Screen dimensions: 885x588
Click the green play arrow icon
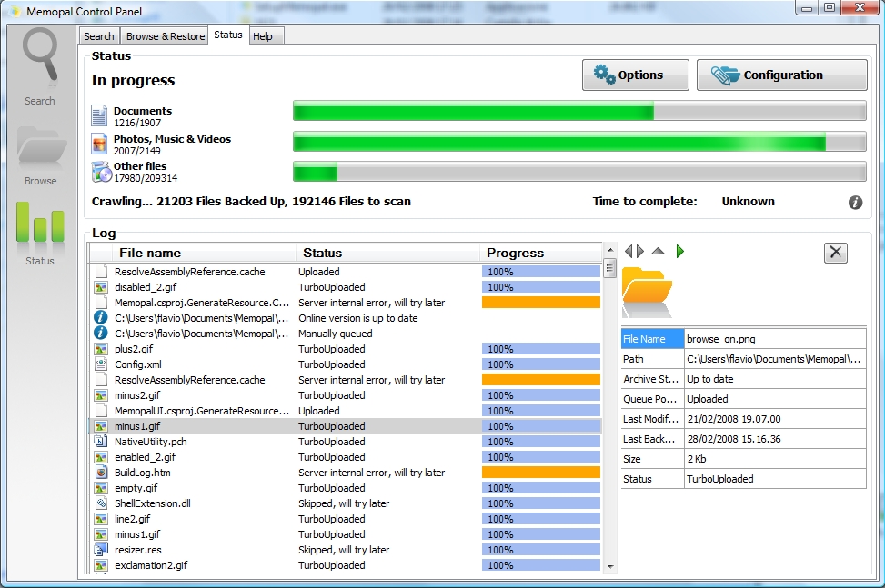tap(680, 251)
